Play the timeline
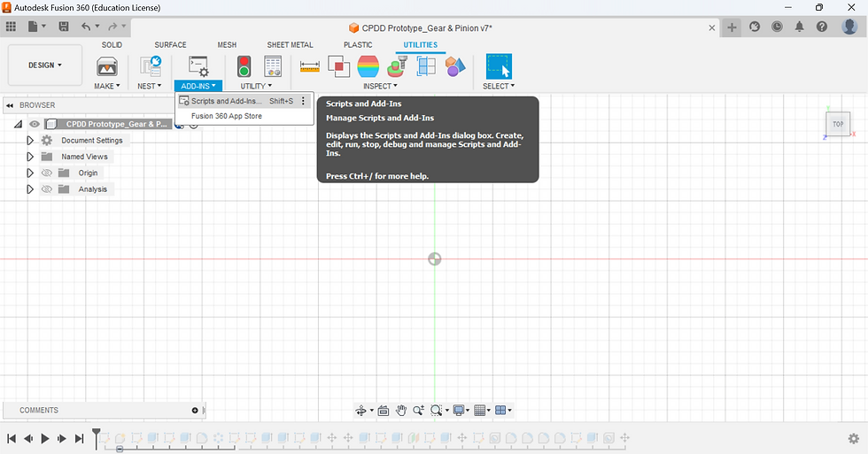868x454 pixels. tap(45, 439)
